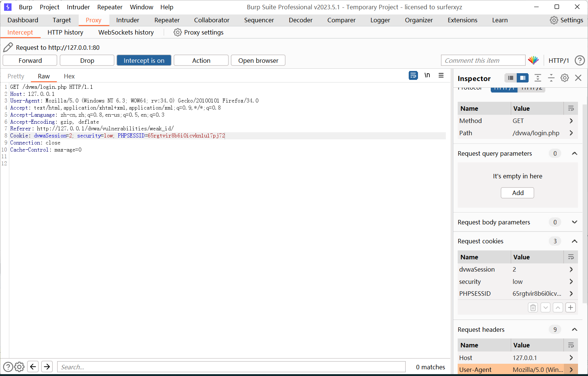Select HTTP/1 protocol toggle in Inspector

(x=504, y=89)
